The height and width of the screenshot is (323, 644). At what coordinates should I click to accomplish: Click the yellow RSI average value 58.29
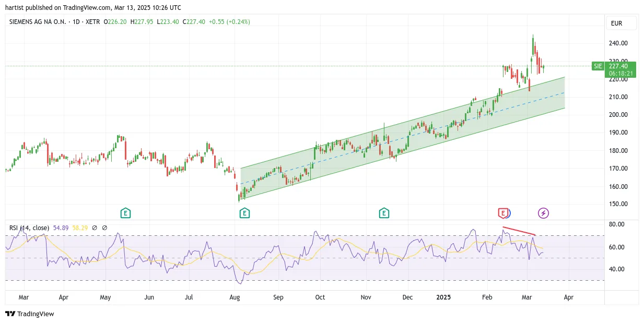coord(80,228)
